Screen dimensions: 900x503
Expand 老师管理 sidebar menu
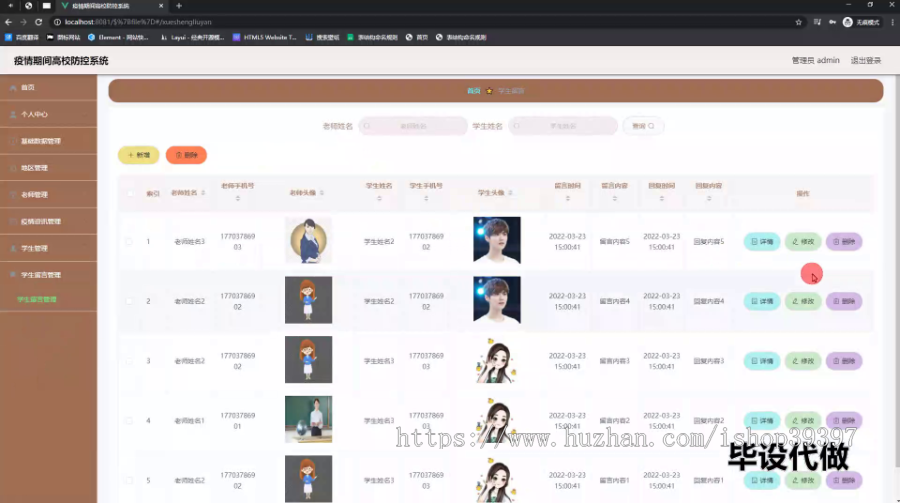(x=48, y=195)
